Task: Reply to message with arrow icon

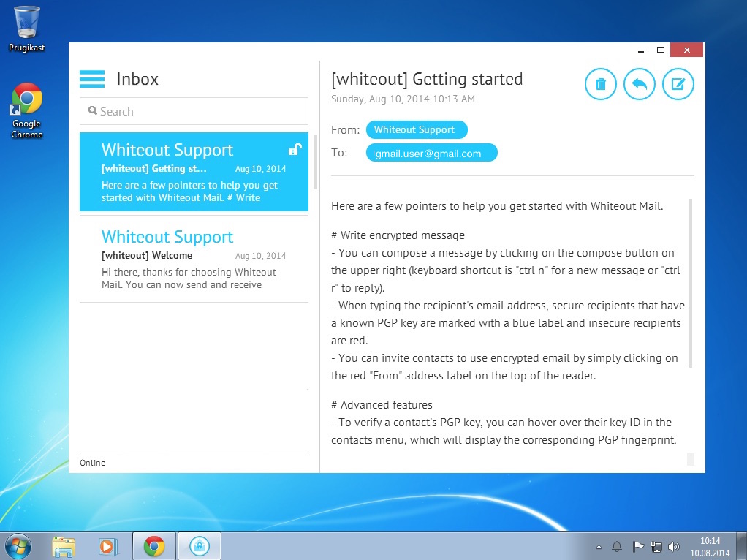Action: click(640, 84)
